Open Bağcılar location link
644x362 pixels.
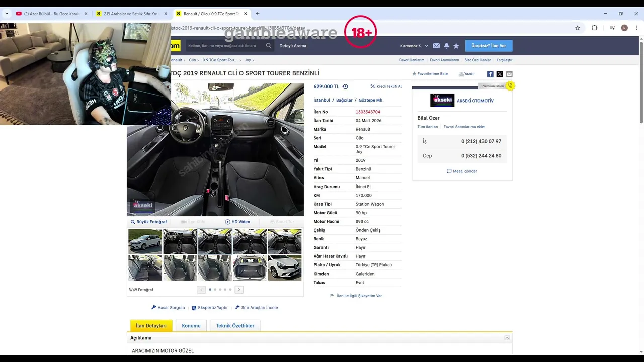(x=344, y=100)
